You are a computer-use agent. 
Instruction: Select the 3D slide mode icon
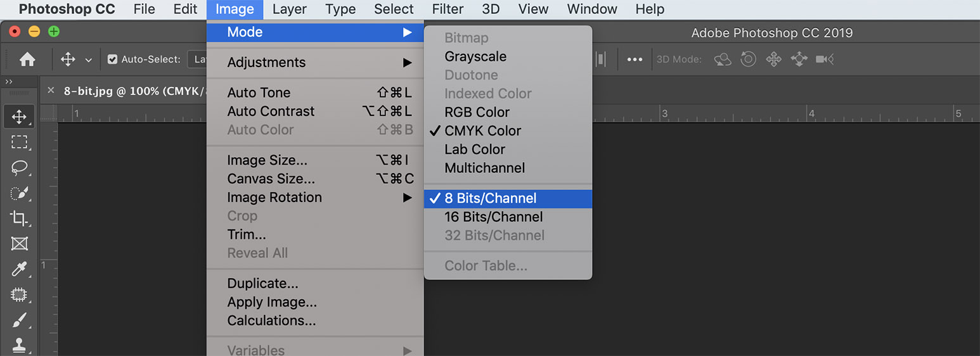[799, 60]
